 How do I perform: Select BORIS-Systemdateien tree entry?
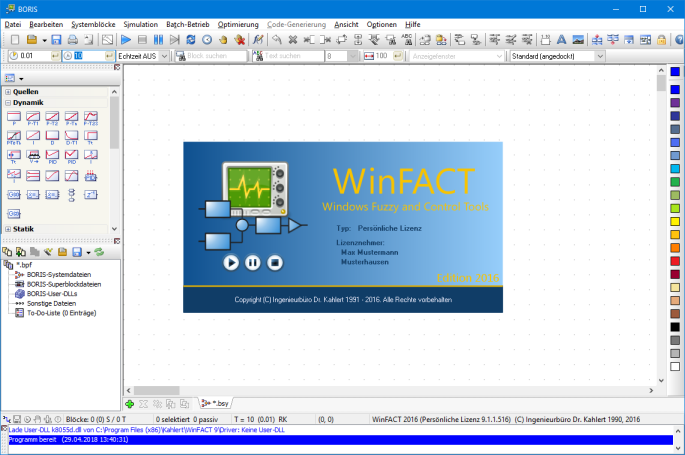pyautogui.click(x=59, y=275)
